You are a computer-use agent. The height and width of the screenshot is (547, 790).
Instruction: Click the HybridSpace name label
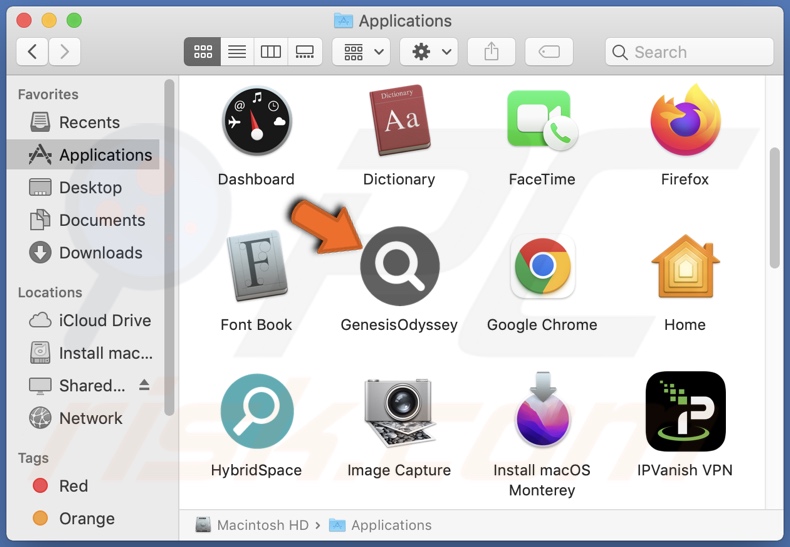[x=256, y=470]
